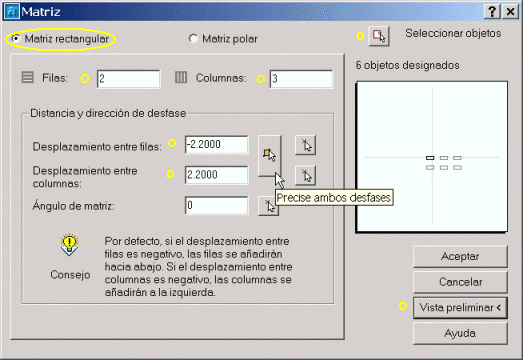The image size is (523, 360).
Task: Click the Filas rows icon
Action: click(28, 77)
